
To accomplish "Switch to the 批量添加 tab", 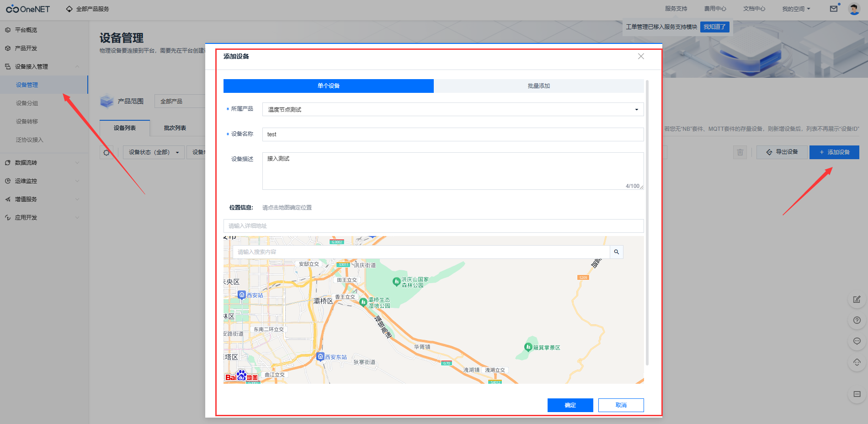I will 538,86.
